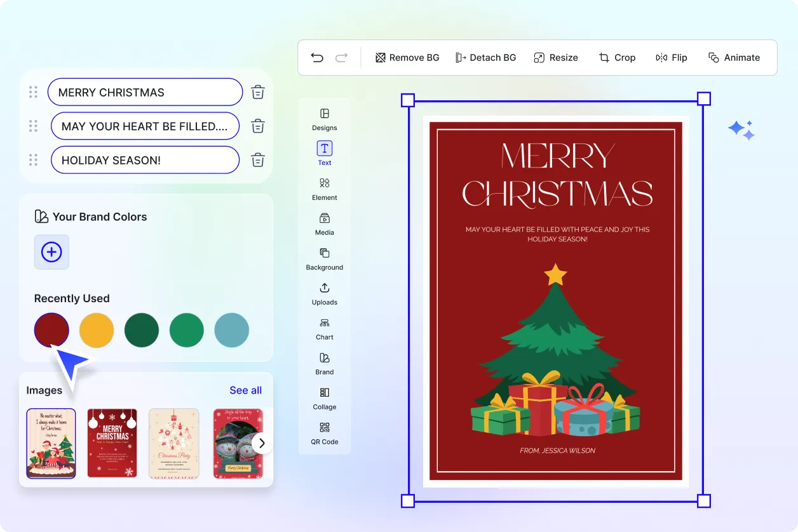Switch to the Collage panel
The width and height of the screenshot is (798, 532).
pos(324,397)
